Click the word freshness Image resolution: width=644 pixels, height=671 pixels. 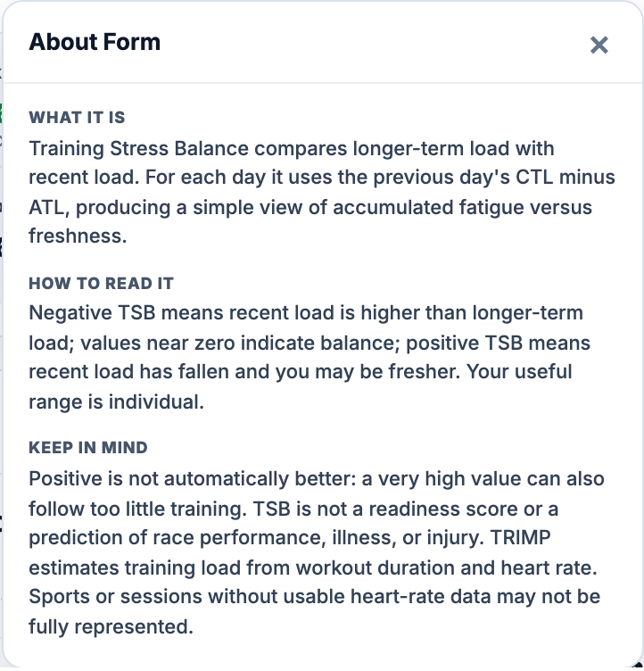78,236
